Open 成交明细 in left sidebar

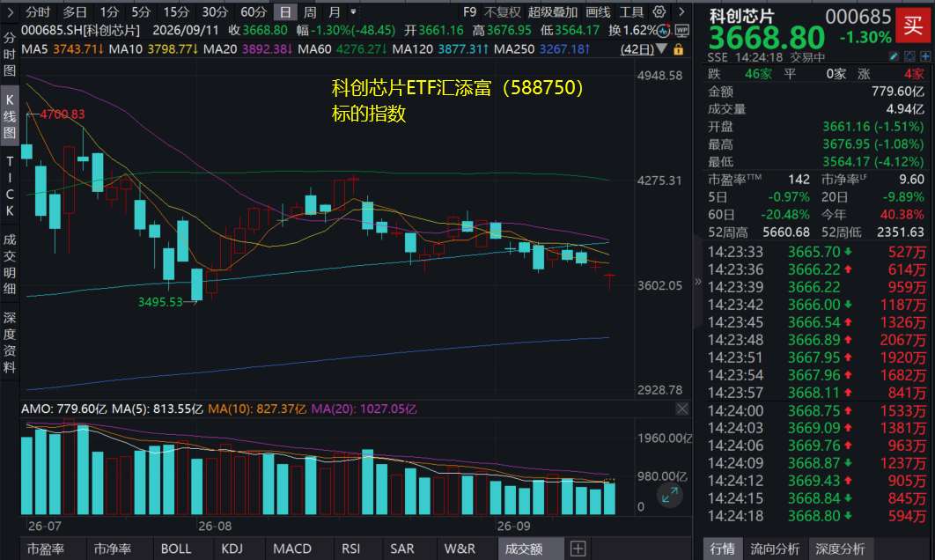coord(10,264)
